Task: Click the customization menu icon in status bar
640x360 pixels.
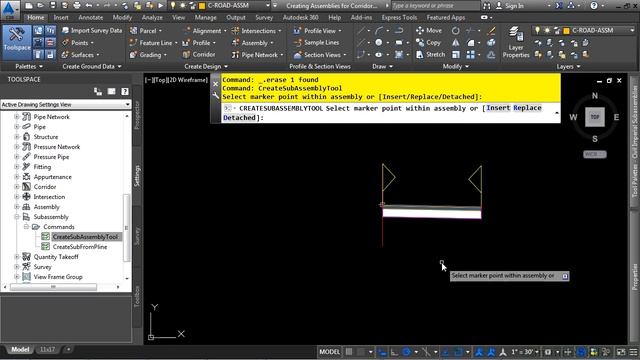Action: [633, 352]
